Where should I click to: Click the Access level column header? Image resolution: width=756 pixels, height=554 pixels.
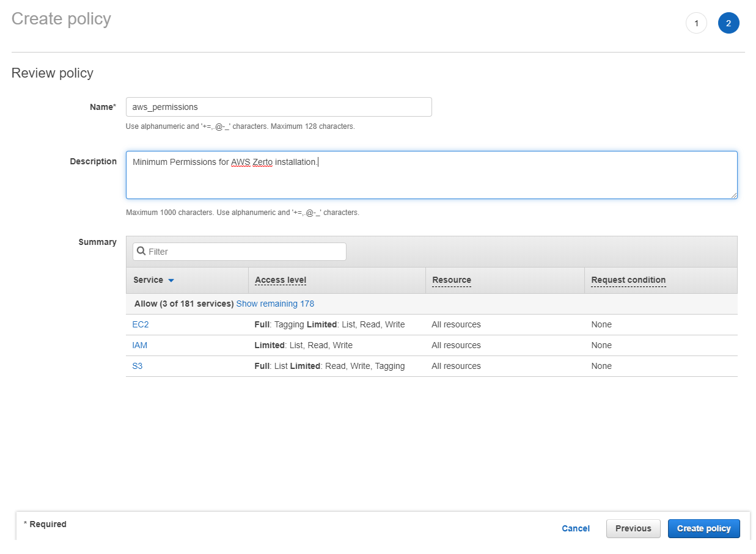[281, 280]
